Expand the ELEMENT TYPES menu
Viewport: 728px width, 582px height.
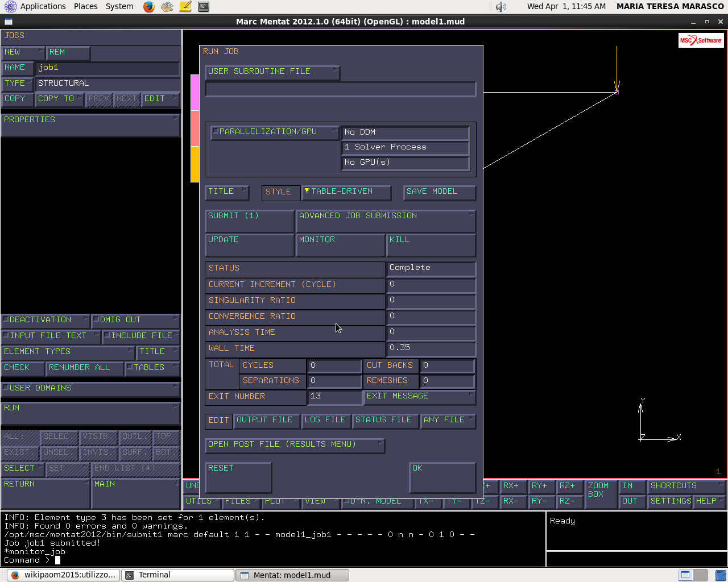coord(68,352)
